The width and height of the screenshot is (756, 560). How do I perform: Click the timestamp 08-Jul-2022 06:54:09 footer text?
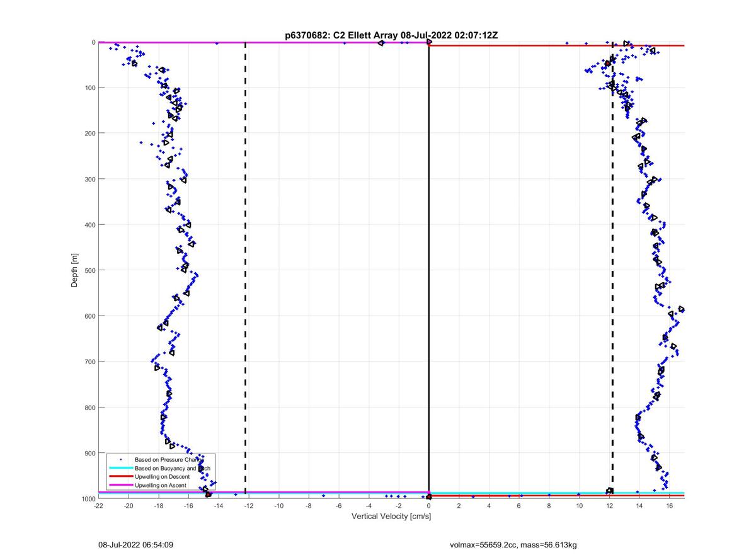[135, 544]
